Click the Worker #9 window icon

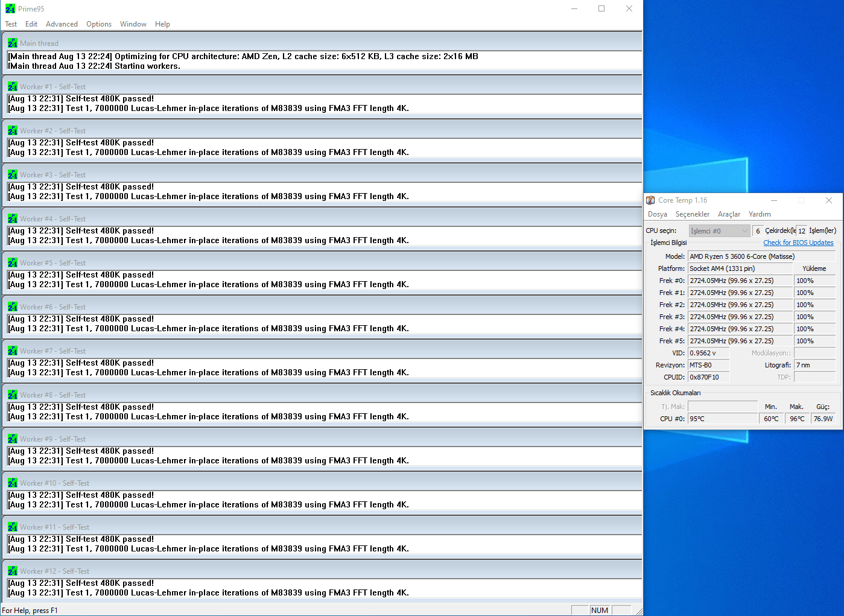coord(13,439)
